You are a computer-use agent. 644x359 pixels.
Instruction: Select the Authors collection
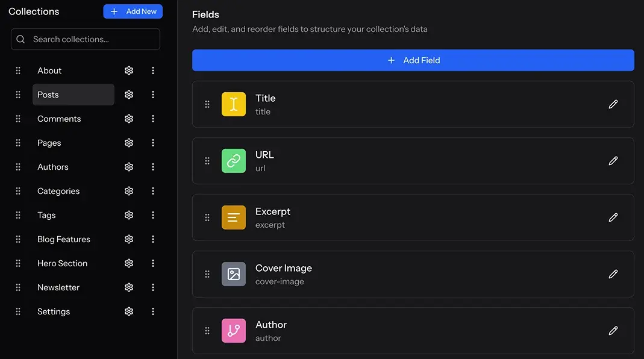(x=52, y=167)
